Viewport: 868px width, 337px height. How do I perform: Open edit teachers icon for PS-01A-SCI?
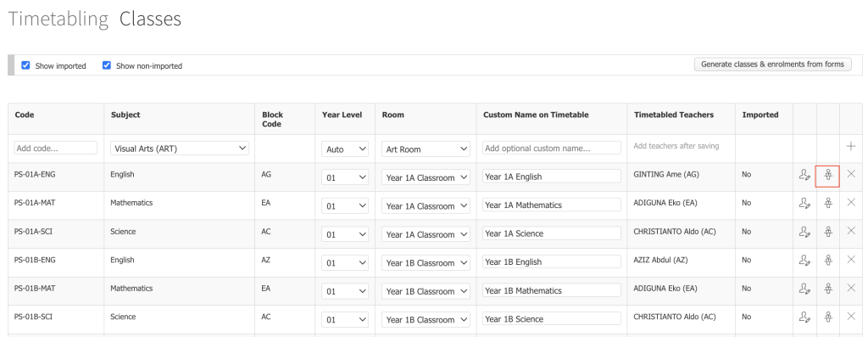pos(804,232)
